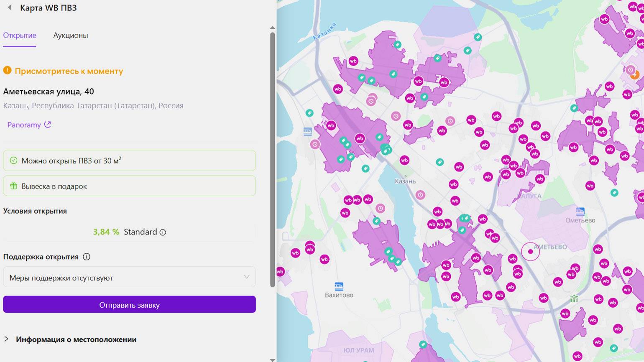
Task: Click the chevron arrow in the support measures field
Action: coord(247,277)
